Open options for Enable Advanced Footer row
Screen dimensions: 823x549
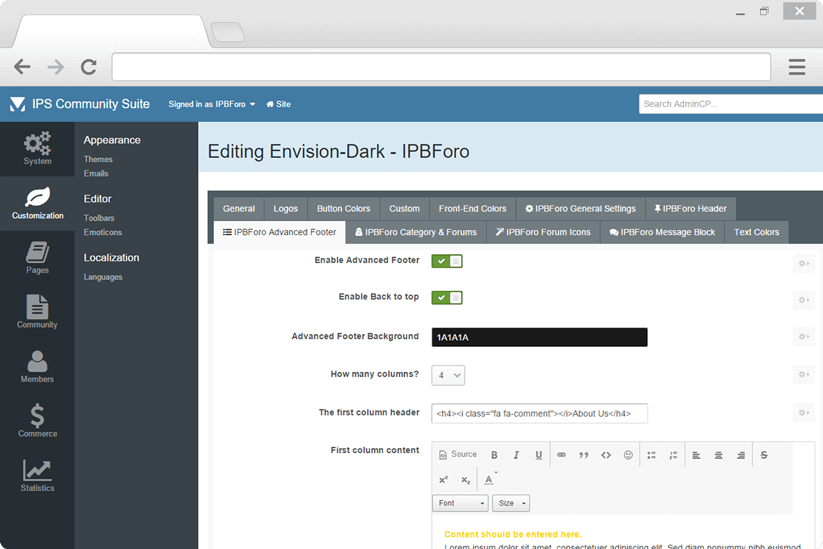pos(804,263)
